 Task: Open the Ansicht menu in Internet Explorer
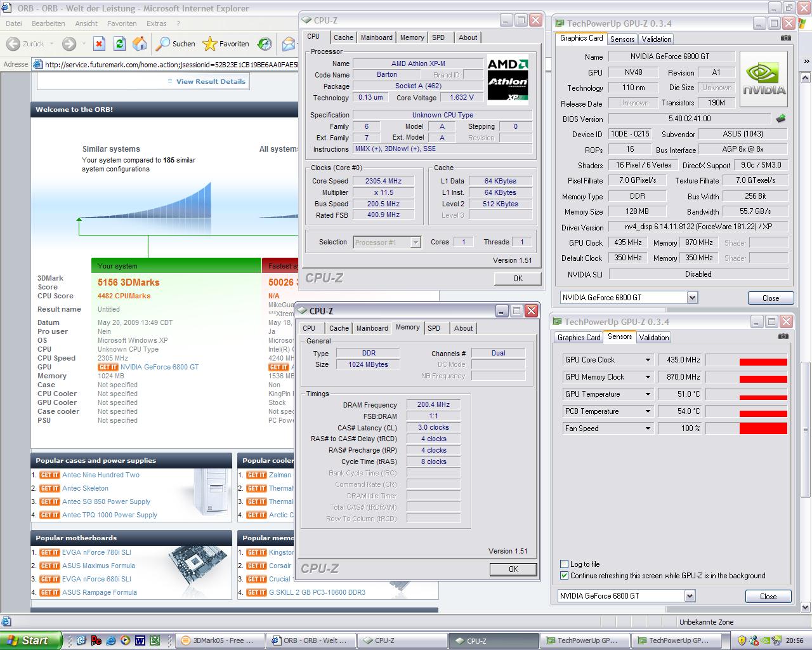click(86, 23)
